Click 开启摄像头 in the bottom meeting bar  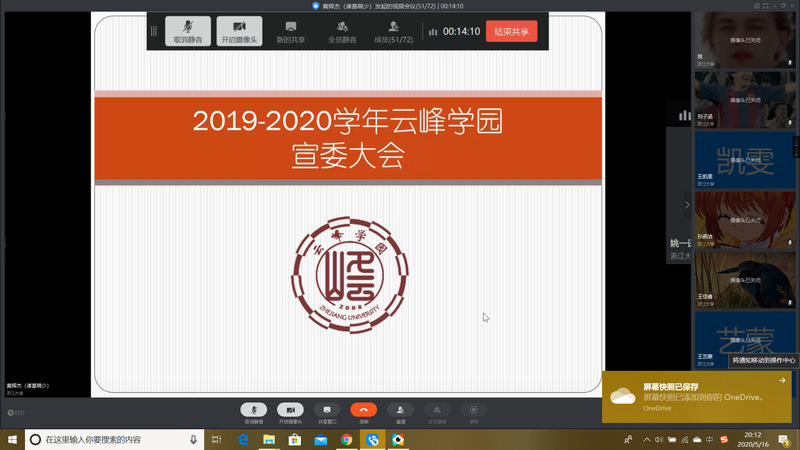tap(290, 413)
